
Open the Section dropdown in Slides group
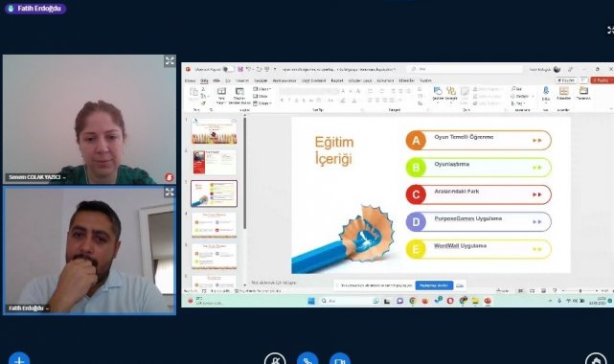point(262,103)
